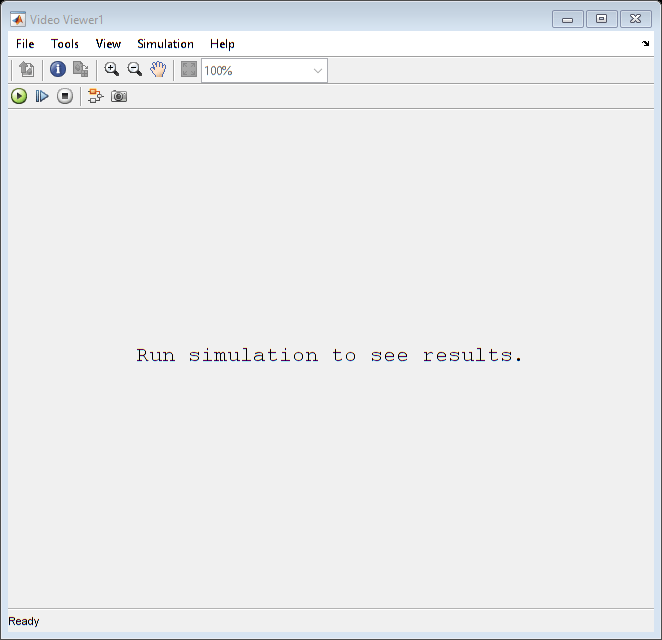Open Video Information icon
The height and width of the screenshot is (640, 662).
(x=58, y=69)
